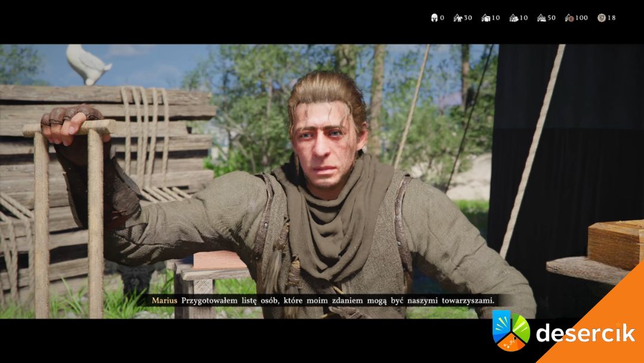Click the resource value 30

pos(468,18)
